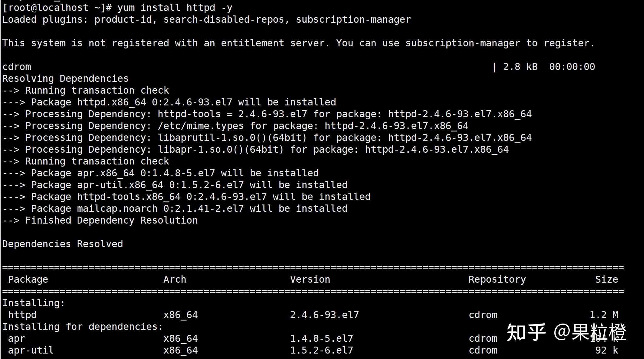644x359 pixels.
Task: Click the second 'Running transaction check' line
Action: pos(86,161)
